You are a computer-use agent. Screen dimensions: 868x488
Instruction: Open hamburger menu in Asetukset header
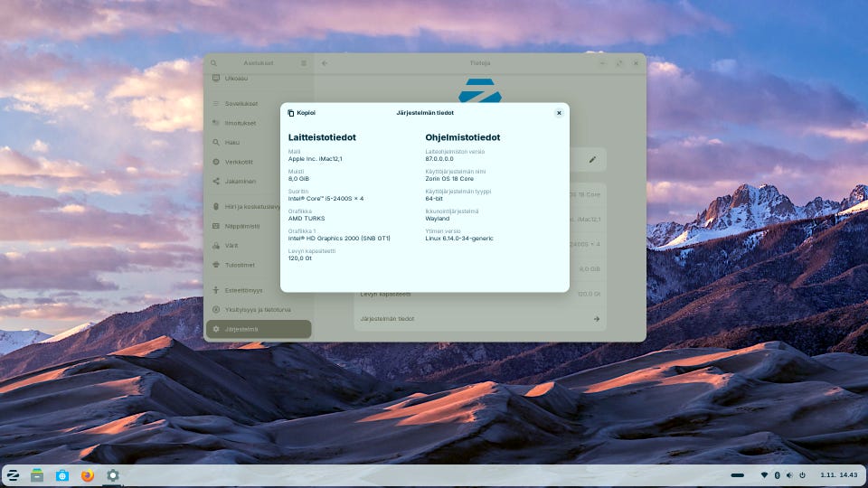tap(304, 63)
